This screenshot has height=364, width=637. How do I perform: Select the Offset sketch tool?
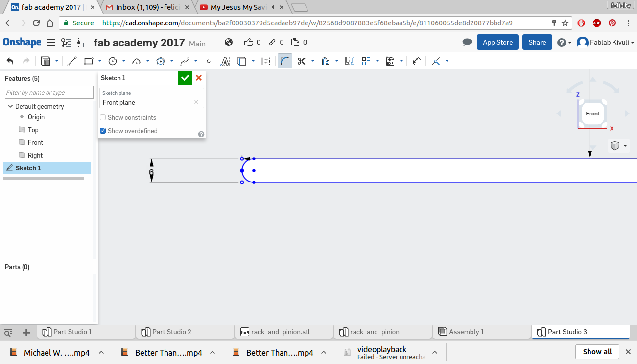[326, 61]
